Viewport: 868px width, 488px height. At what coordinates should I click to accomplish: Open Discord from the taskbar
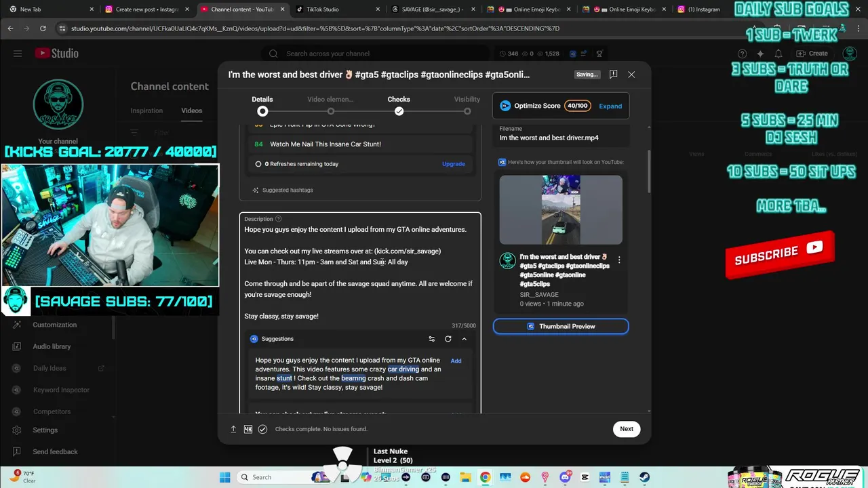click(566, 477)
